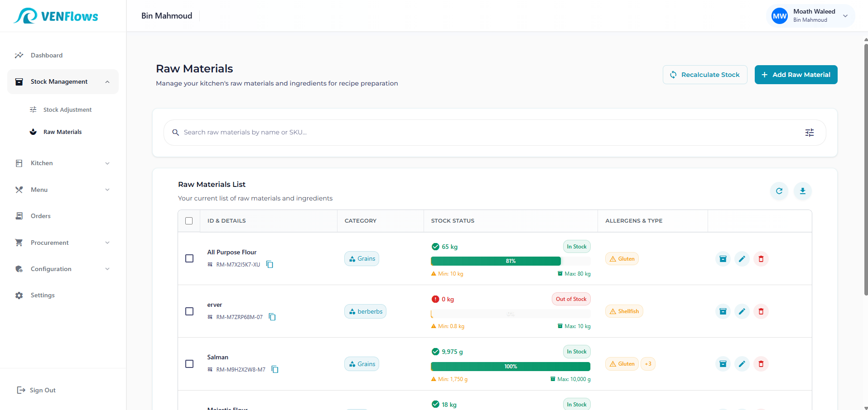Go to Stock Adjustment page

coord(67,110)
